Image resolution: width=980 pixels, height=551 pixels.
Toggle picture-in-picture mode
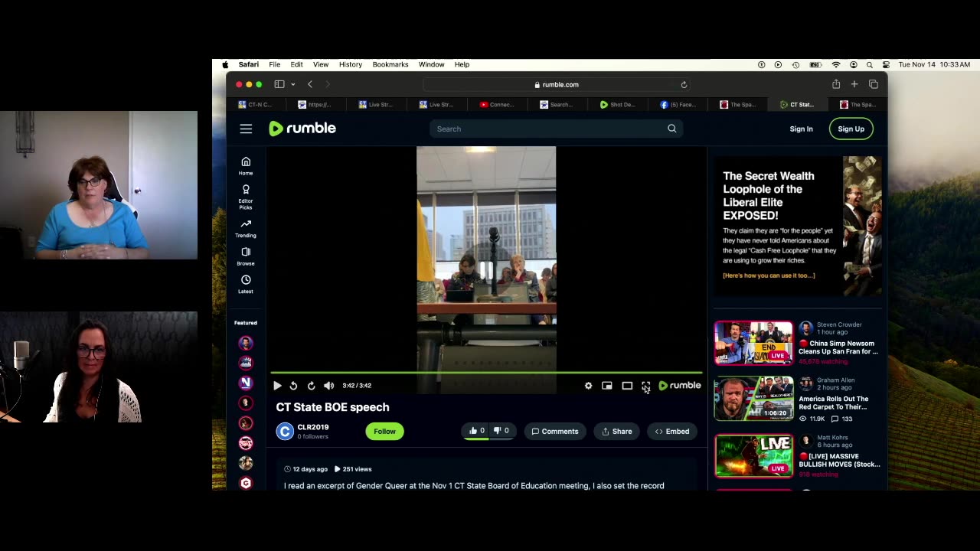click(x=606, y=386)
